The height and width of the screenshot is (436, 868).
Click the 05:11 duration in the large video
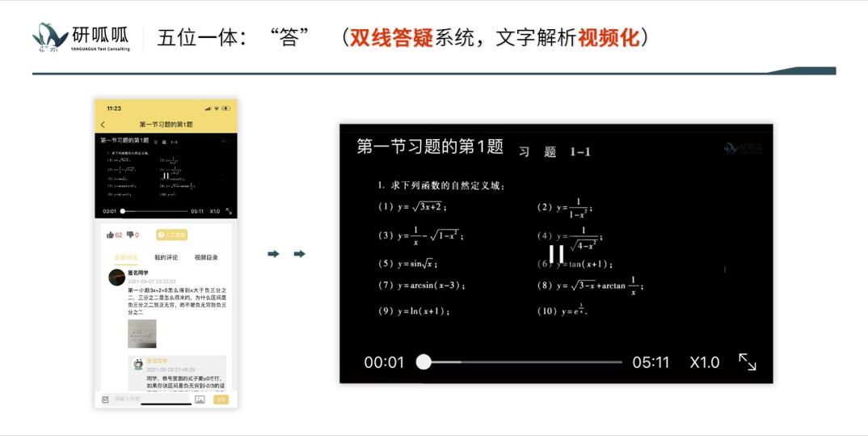[651, 362]
